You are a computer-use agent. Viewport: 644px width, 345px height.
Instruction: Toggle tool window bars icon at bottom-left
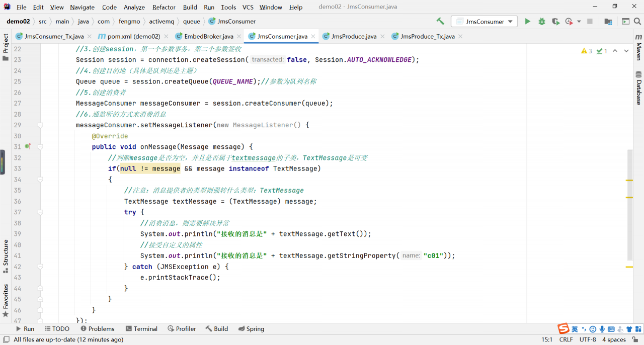6,340
